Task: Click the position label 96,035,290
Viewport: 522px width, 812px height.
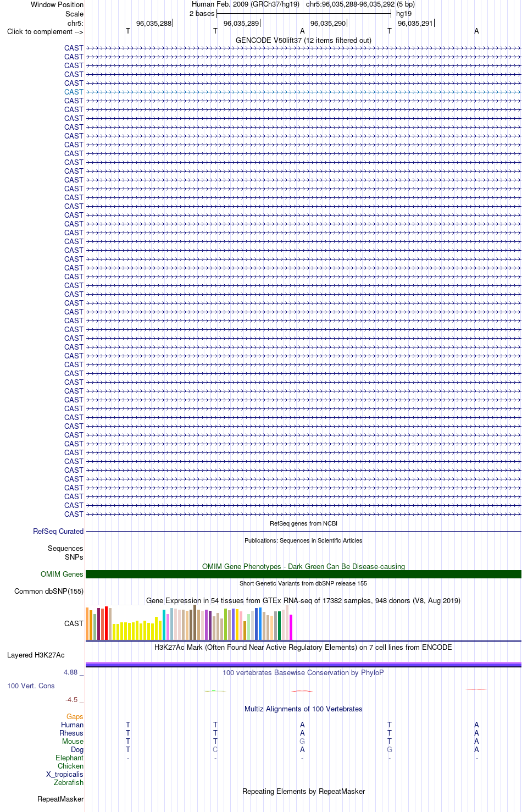Action: coord(328,24)
